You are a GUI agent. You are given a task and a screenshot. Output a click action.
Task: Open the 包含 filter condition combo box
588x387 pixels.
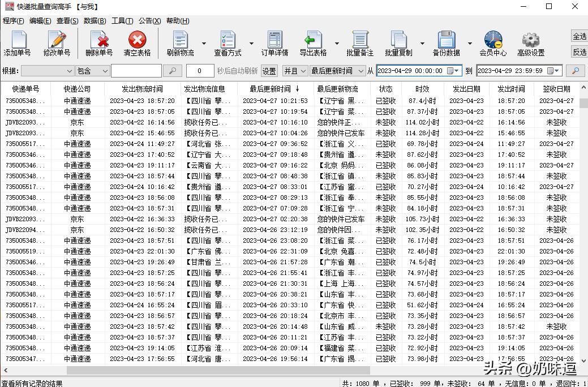pyautogui.click(x=92, y=71)
